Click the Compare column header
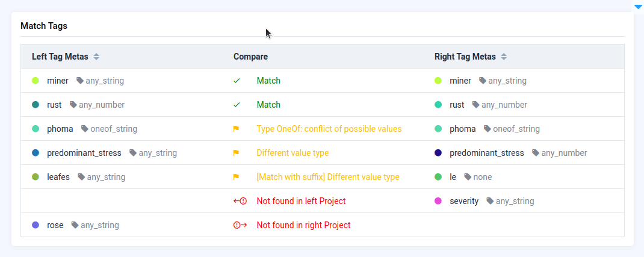The height and width of the screenshot is (257, 644). 250,57
